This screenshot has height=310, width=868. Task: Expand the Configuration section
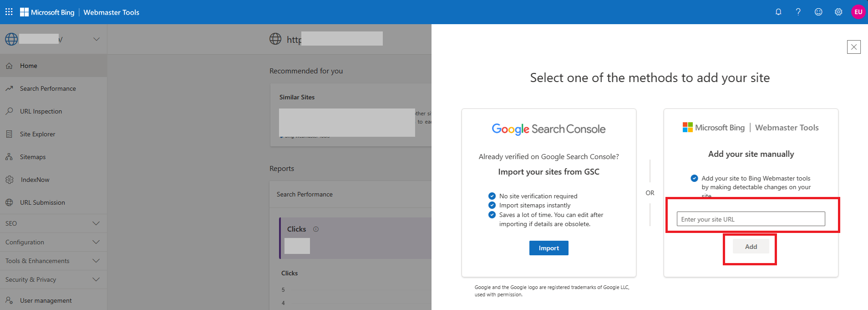tap(54, 242)
